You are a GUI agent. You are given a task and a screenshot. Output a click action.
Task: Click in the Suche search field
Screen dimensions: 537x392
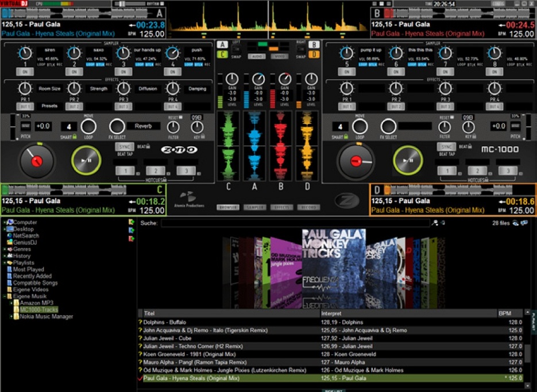tap(295, 223)
